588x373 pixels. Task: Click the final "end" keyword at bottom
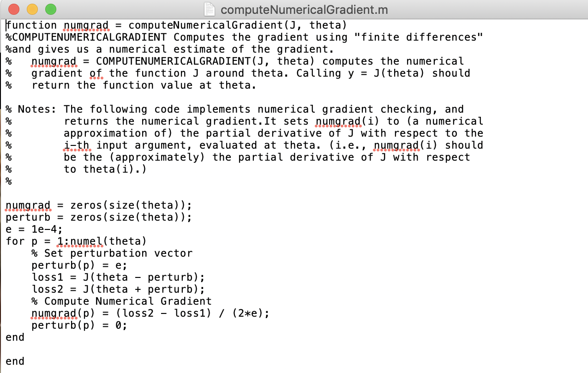[x=15, y=361]
